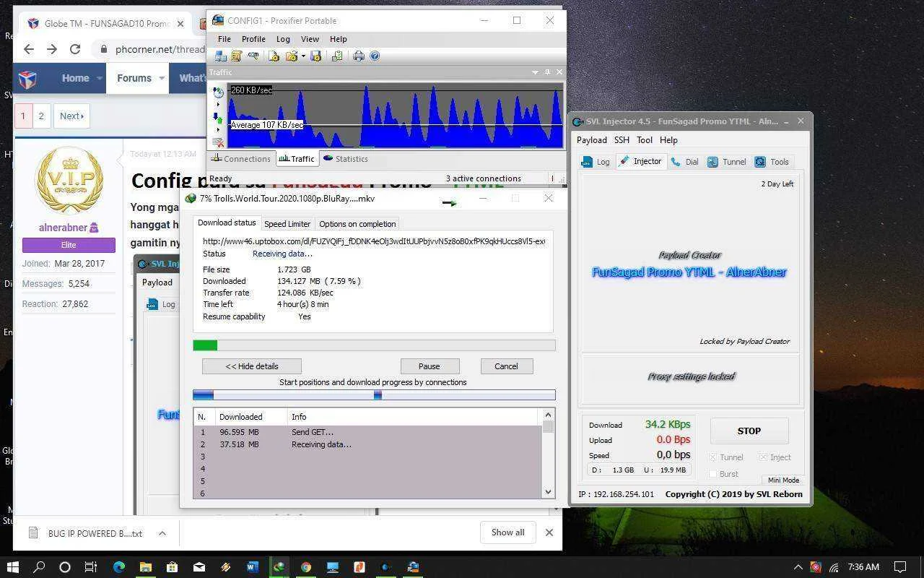Open the dropdown arrow next to Open Profile icon

coord(303,56)
